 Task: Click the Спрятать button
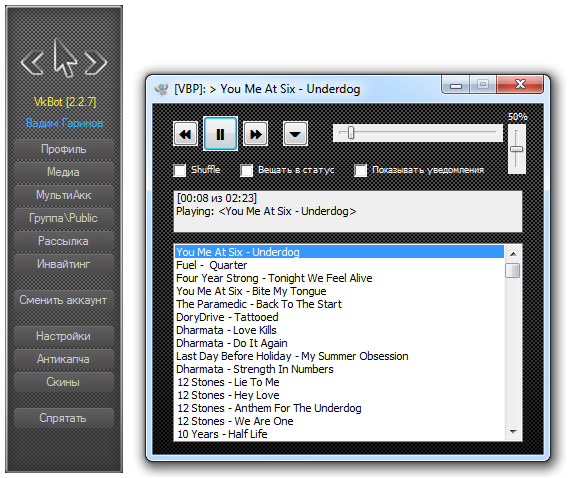point(64,418)
